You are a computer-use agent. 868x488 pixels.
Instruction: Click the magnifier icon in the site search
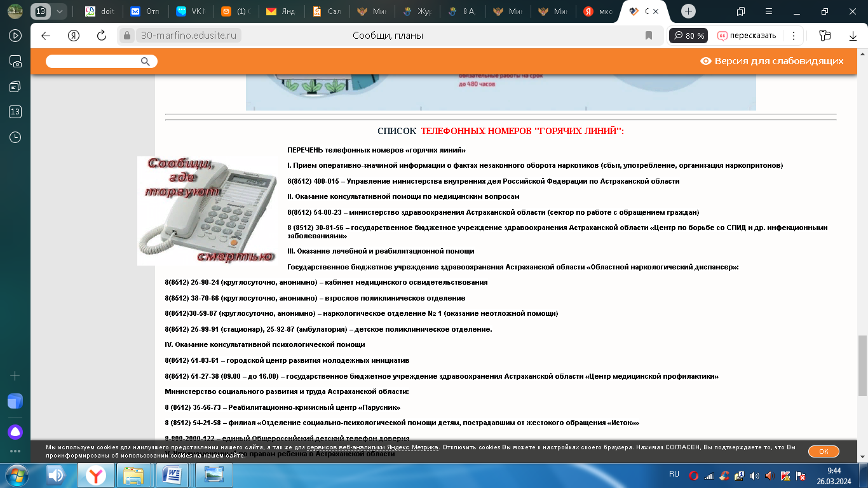(146, 61)
